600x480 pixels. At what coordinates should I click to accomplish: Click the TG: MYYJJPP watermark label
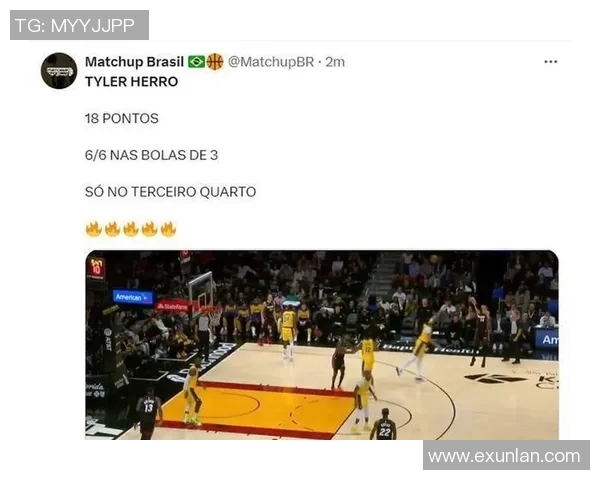(x=79, y=25)
